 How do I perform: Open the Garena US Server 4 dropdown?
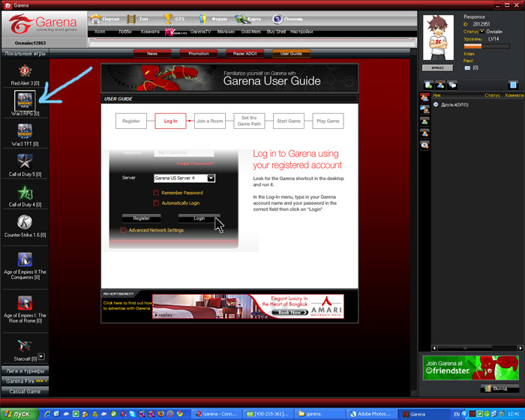211,178
